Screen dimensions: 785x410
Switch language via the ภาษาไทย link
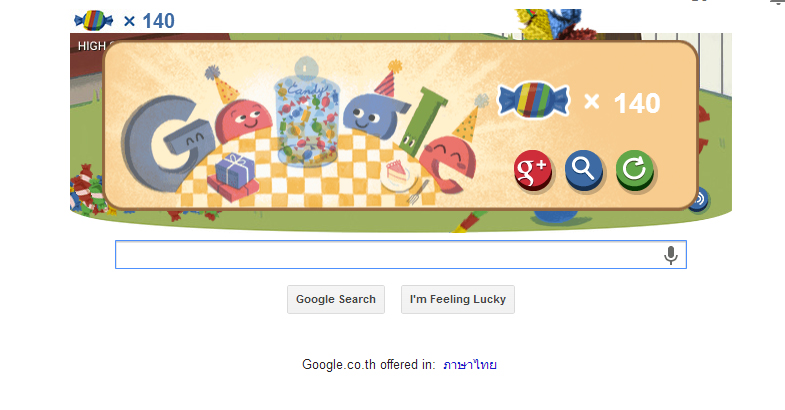click(x=470, y=365)
